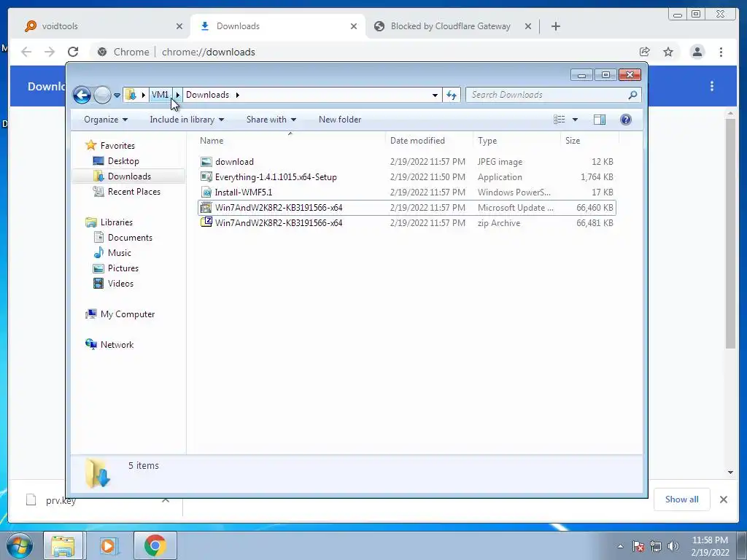
Task: Open the Share with menu
Action: [271, 120]
